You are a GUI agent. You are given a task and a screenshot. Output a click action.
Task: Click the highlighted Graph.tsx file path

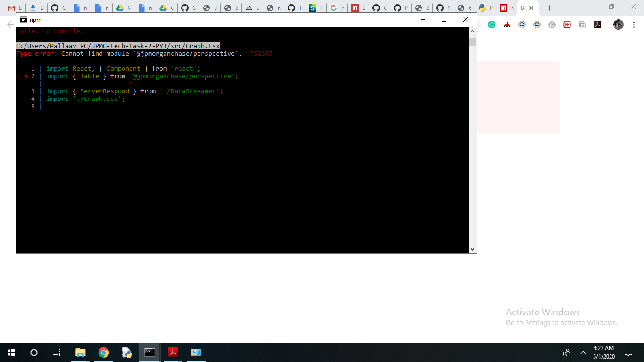117,46
